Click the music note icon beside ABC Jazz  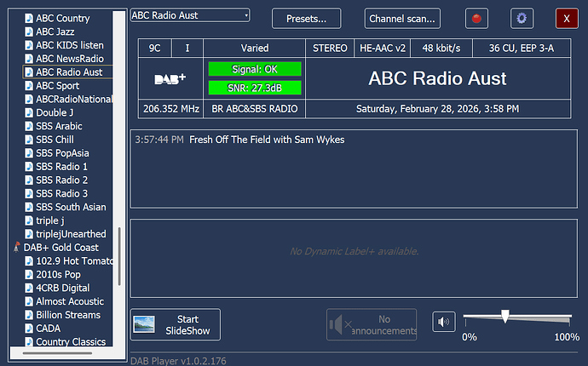tap(28, 31)
